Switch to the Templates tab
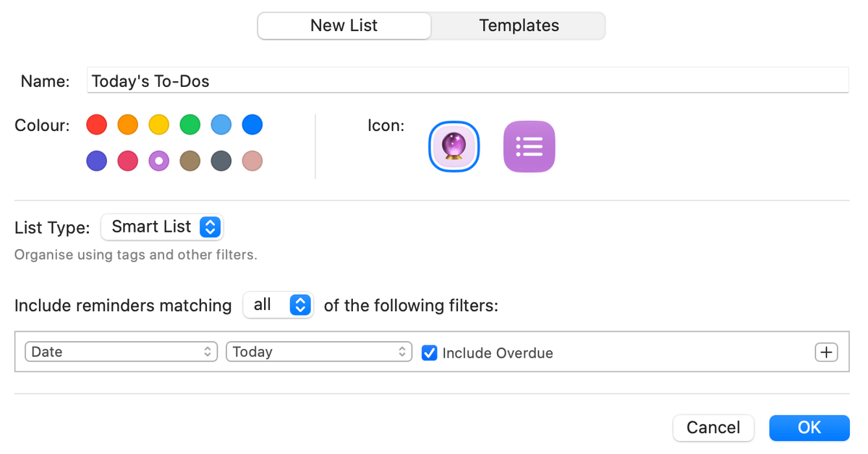This screenshot has width=868, height=454. 519,26
